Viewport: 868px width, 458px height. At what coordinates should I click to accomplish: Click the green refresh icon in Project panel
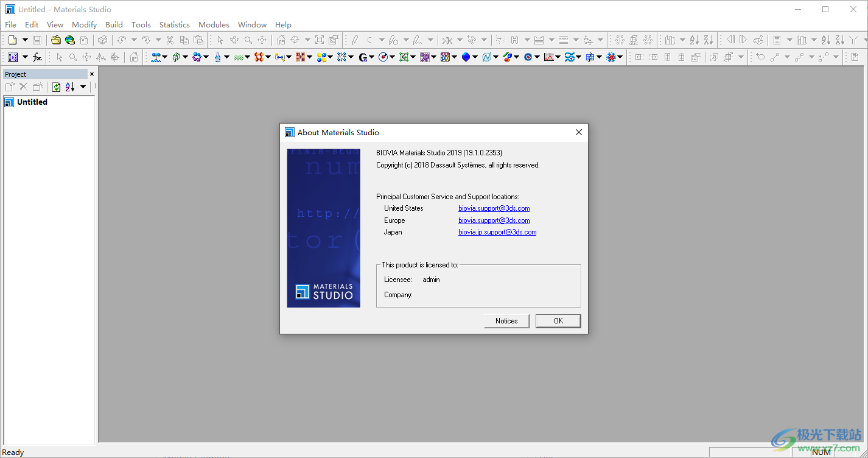(x=56, y=87)
